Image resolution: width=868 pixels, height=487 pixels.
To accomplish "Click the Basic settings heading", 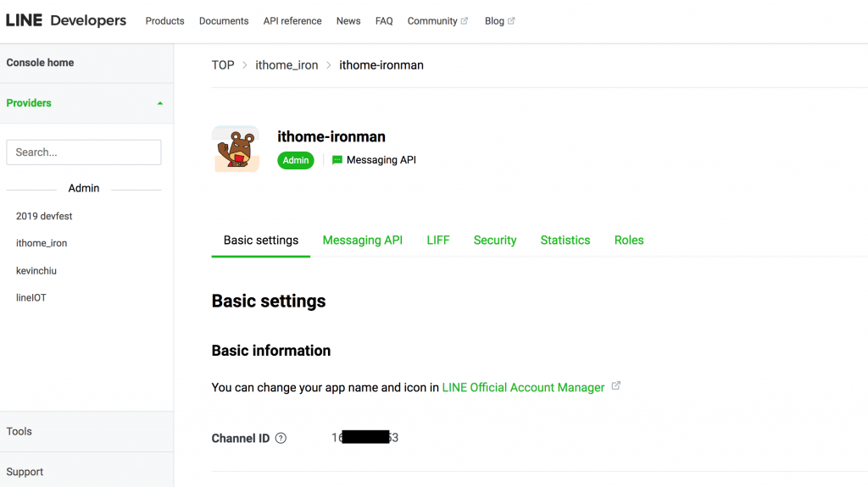I will (x=269, y=301).
